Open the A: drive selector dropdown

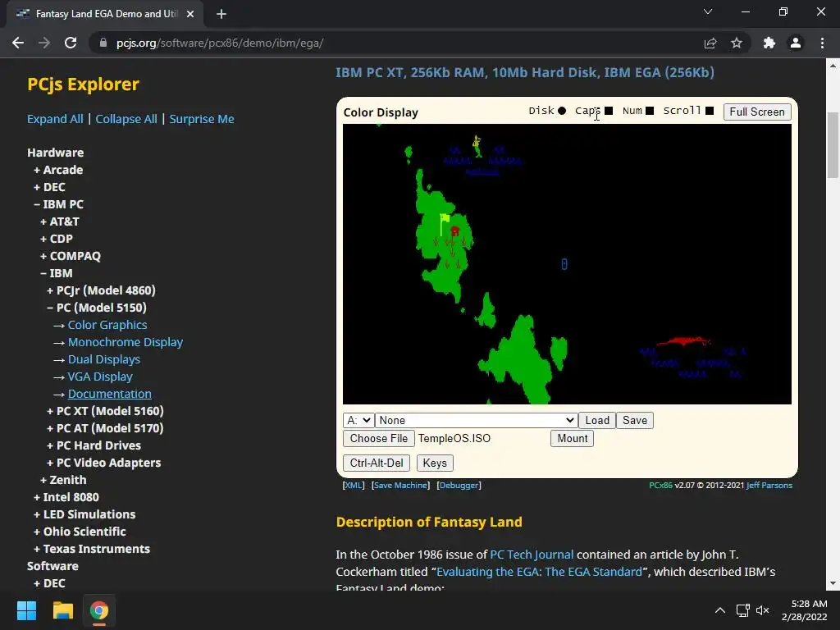tap(358, 420)
